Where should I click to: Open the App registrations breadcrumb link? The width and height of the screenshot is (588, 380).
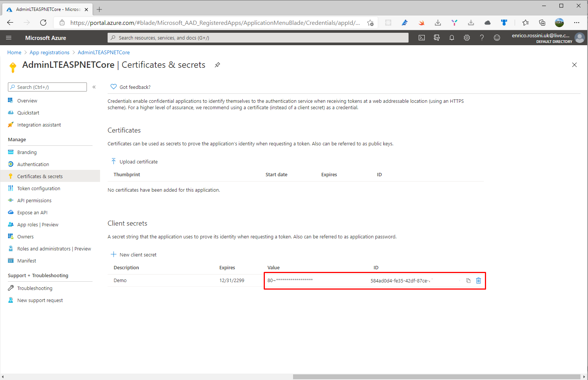(49, 52)
